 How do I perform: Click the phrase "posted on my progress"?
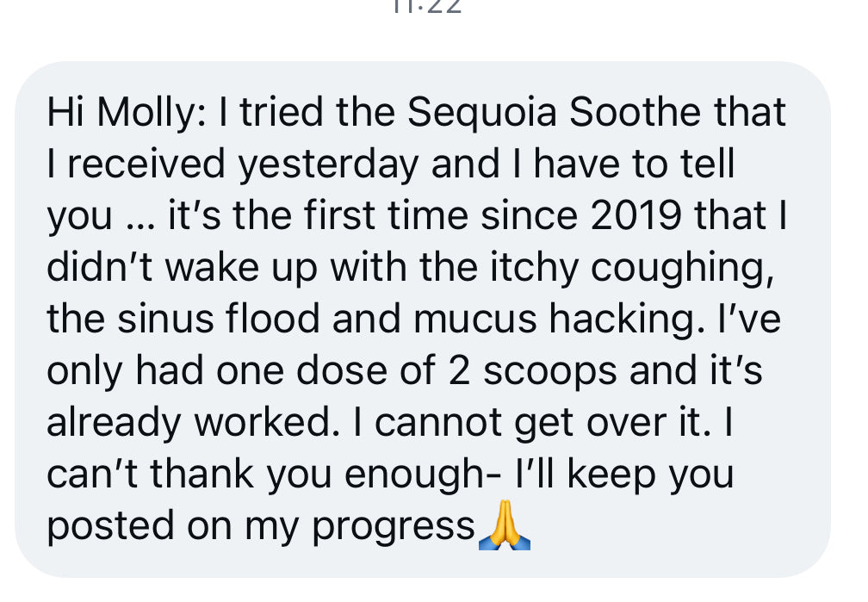pyautogui.click(x=261, y=526)
